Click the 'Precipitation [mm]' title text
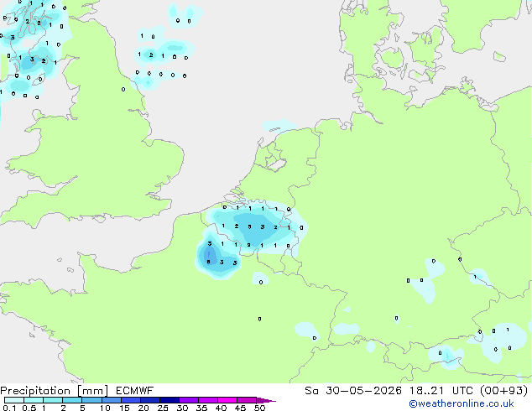Screen dimensions: 532x411 [55, 391]
